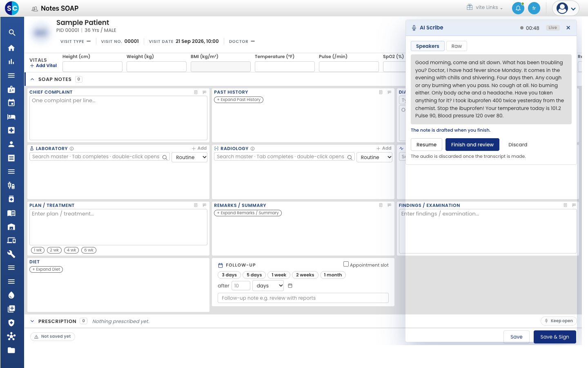Expand the Prescription section chevron

[32, 321]
